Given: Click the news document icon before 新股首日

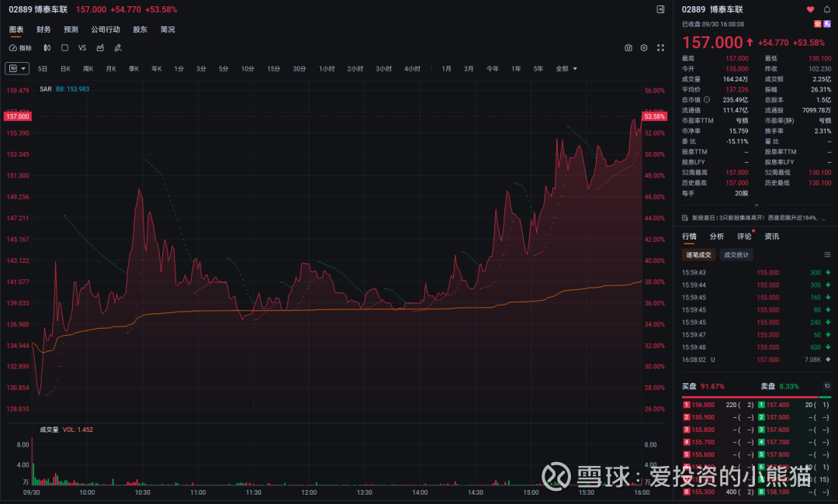Looking at the screenshot, I should [x=684, y=218].
